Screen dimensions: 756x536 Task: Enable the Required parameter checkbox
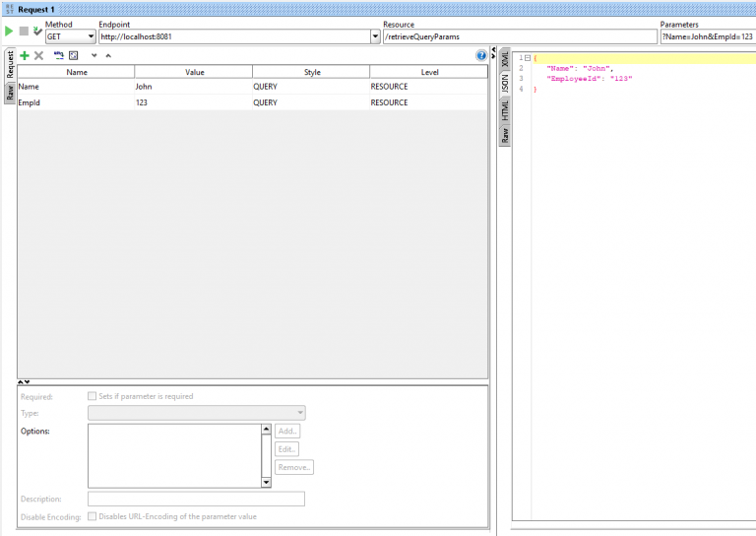coord(93,396)
